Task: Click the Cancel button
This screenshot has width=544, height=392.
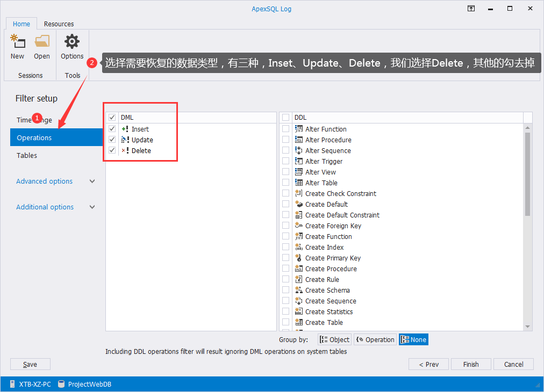Action: 513,364
